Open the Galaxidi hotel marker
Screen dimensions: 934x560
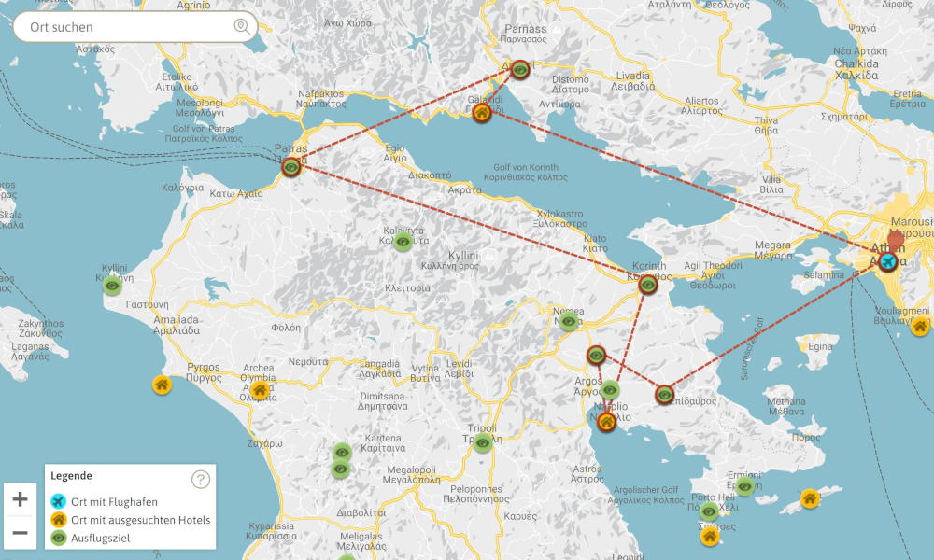[x=482, y=113]
